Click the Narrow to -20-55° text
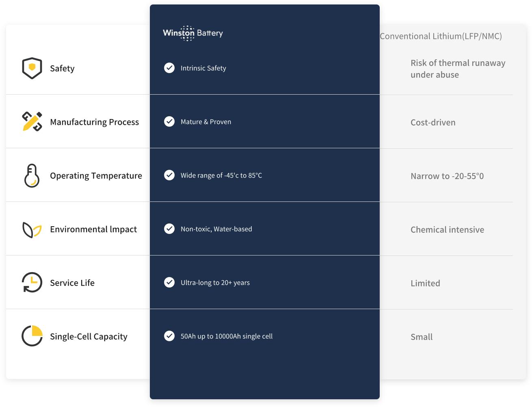 447,176
